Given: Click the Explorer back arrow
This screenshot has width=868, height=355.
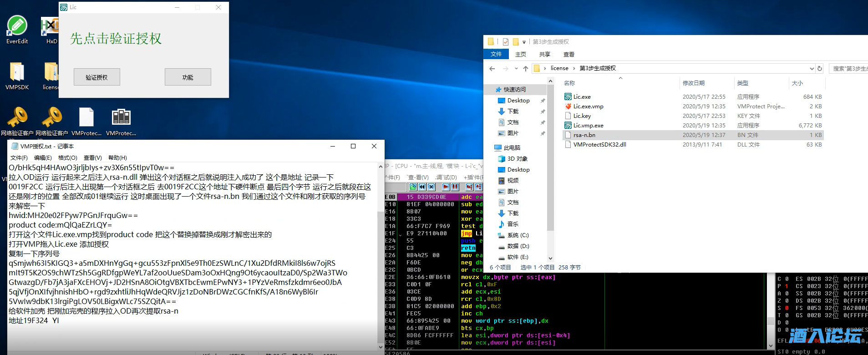Looking at the screenshot, I should coord(492,68).
